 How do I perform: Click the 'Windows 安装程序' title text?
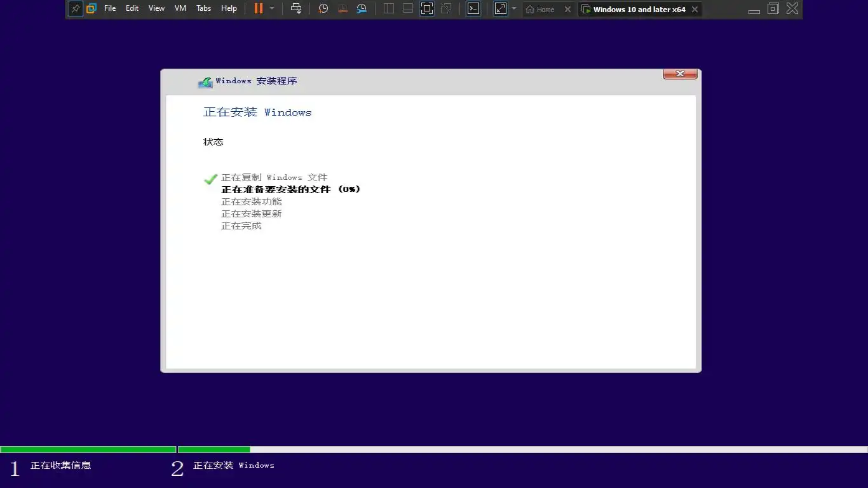point(257,81)
